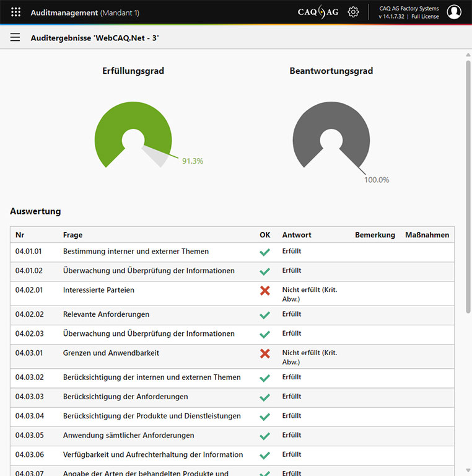The width and height of the screenshot is (472, 476).
Task: Select question Grenzen und Anwendbarkeit
Action: 111,353
